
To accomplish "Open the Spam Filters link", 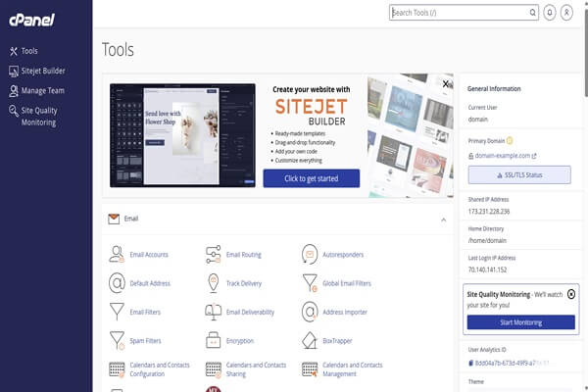I will 145,341.
